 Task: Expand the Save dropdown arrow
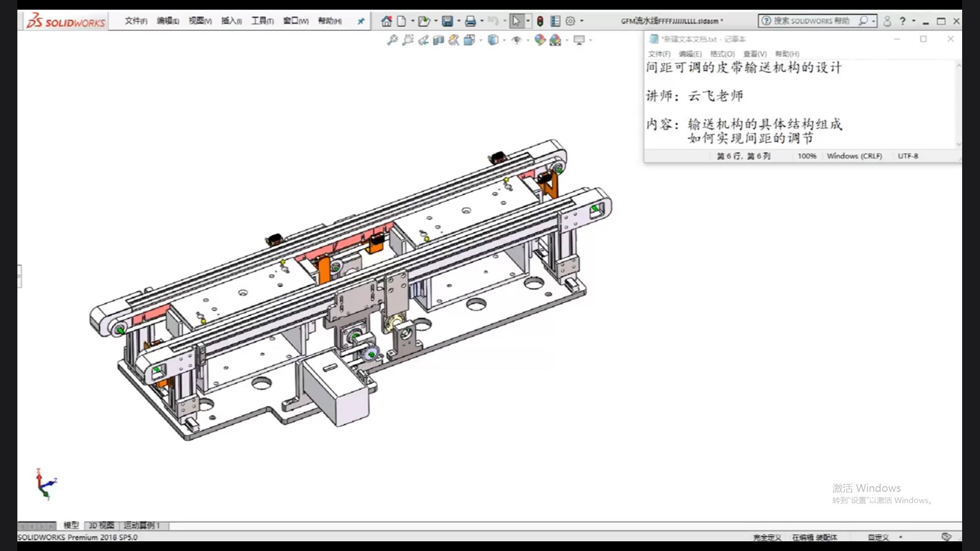coord(458,21)
